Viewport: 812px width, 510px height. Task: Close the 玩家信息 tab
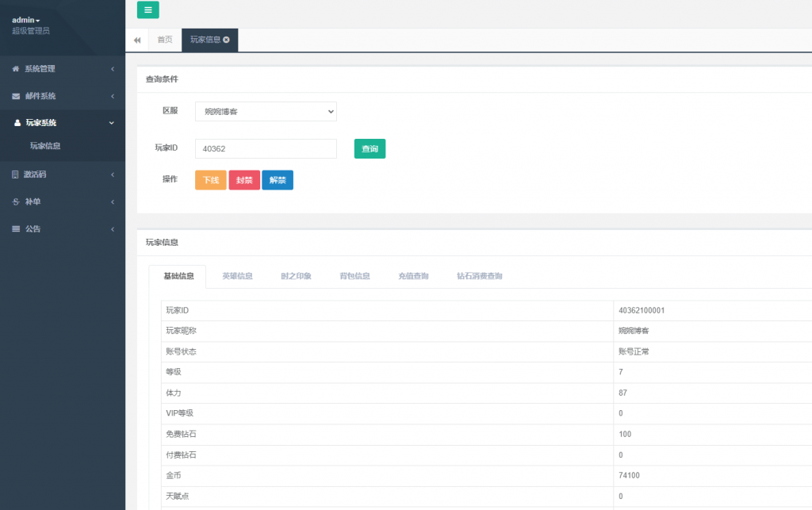point(227,40)
